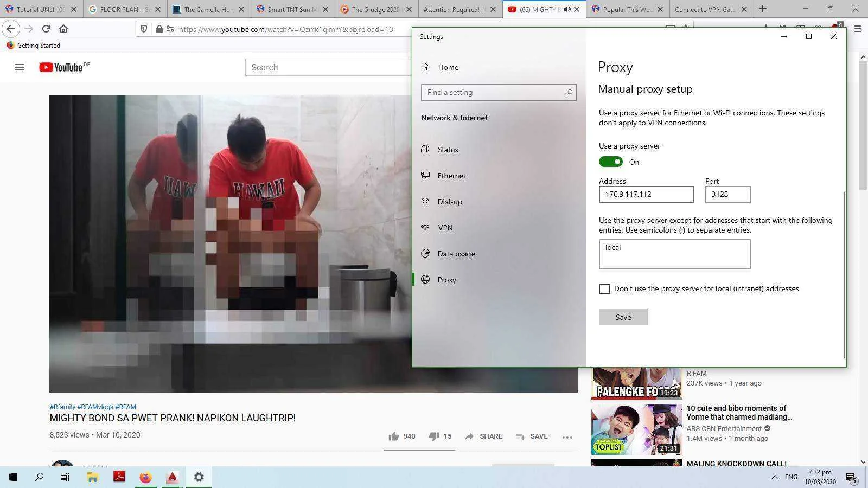Click the Firefox forward arrow button
This screenshot has width=868, height=488.
click(x=29, y=29)
